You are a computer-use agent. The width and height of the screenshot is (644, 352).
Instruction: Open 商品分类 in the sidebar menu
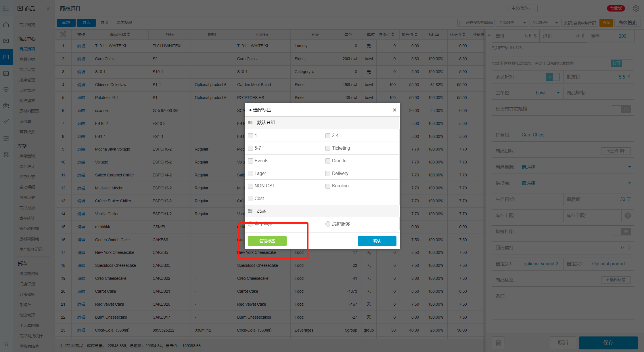(x=27, y=59)
